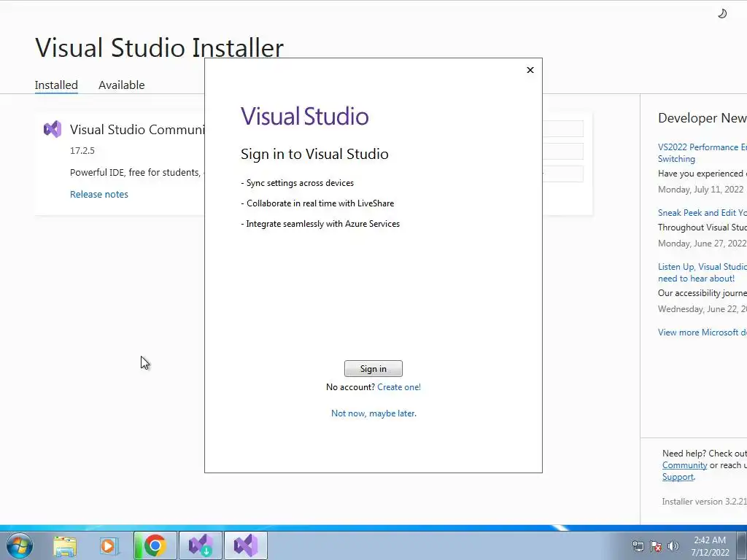Open the clock showing 2:42 AM
The height and width of the screenshot is (560, 747).
(710, 546)
